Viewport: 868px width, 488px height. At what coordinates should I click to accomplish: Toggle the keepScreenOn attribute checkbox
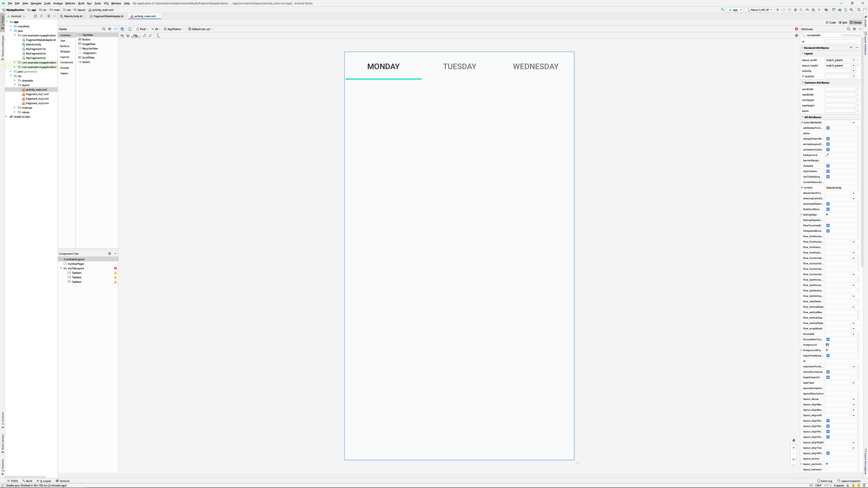pos(828,377)
